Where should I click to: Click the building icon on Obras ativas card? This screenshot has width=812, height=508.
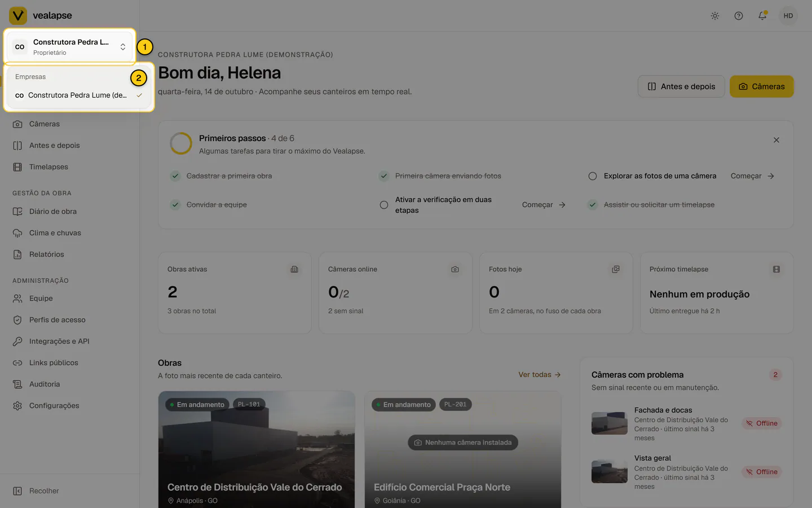(x=294, y=269)
